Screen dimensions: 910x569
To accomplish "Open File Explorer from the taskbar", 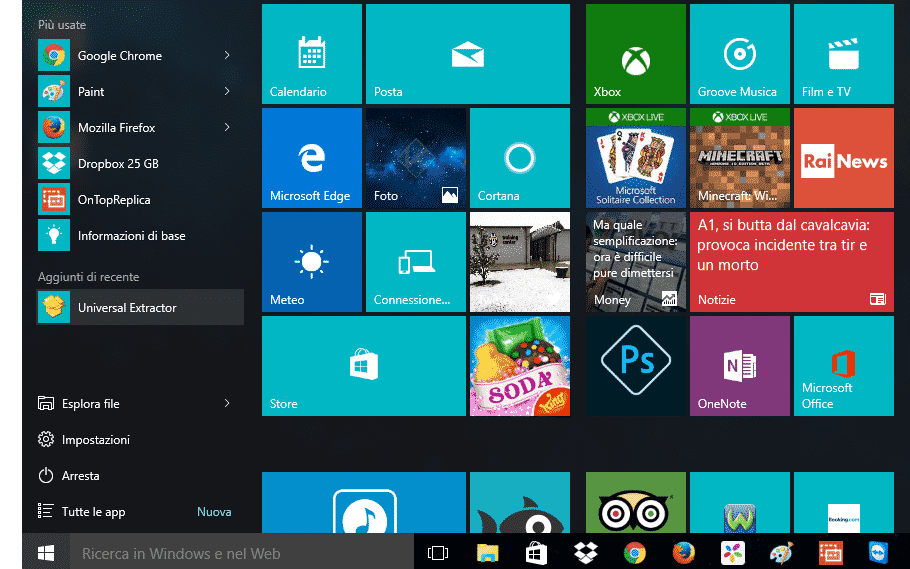I will pyautogui.click(x=488, y=553).
